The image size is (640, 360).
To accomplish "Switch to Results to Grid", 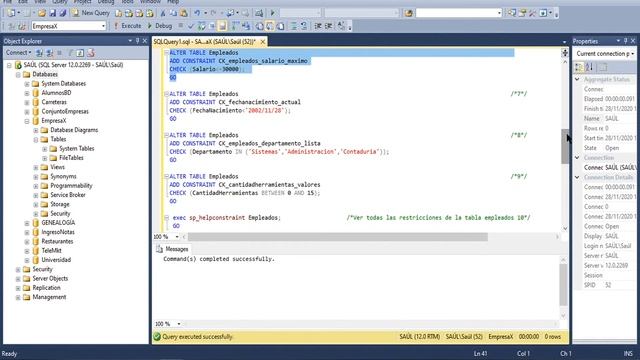I will pos(270,26).
